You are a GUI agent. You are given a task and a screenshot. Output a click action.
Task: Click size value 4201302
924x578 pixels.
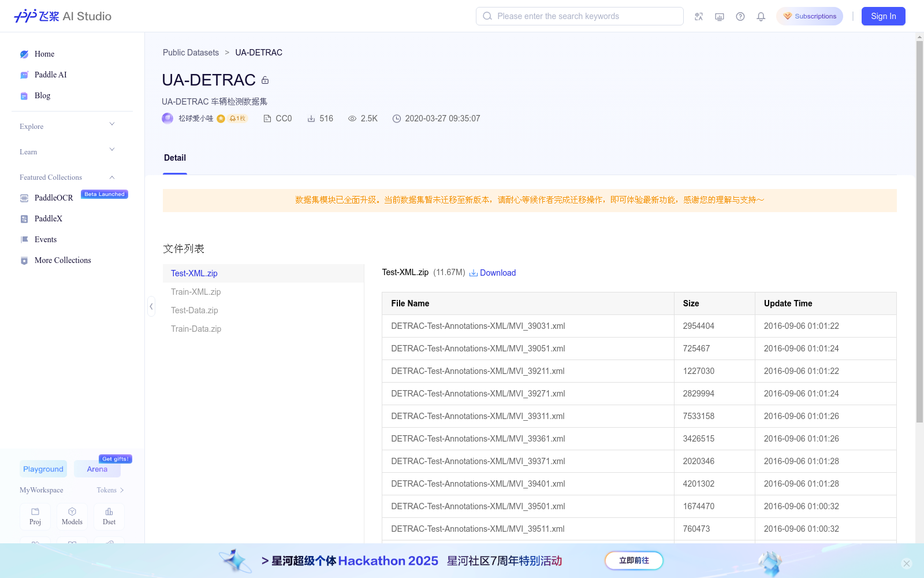(699, 484)
